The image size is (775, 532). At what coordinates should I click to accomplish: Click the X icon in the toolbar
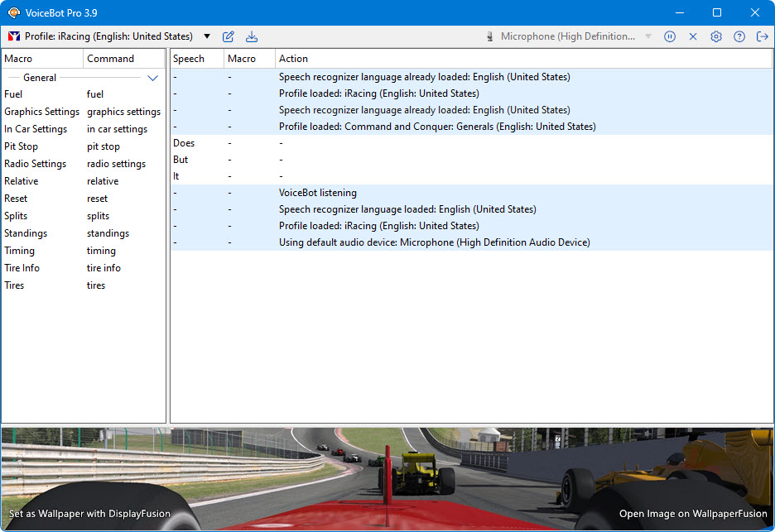(693, 36)
